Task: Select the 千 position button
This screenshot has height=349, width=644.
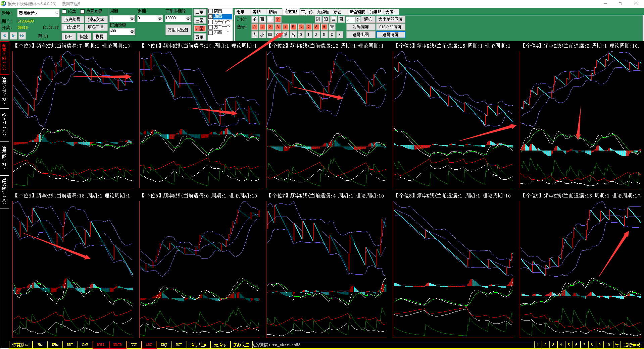Action: (255, 19)
